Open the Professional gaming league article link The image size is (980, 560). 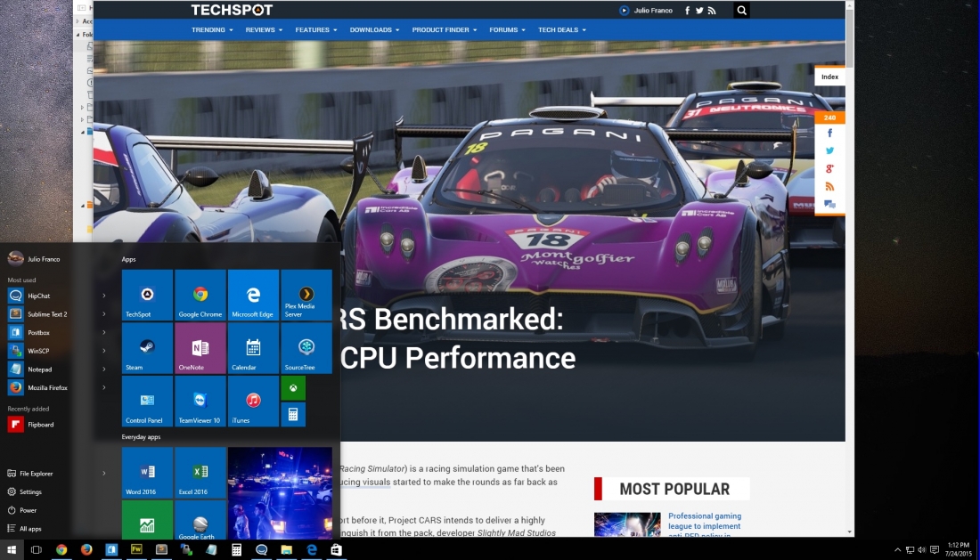705,525
